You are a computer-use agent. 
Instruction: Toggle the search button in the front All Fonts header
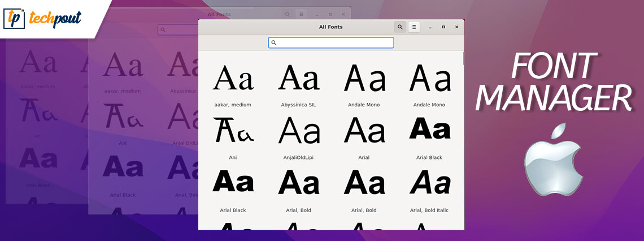(x=400, y=27)
